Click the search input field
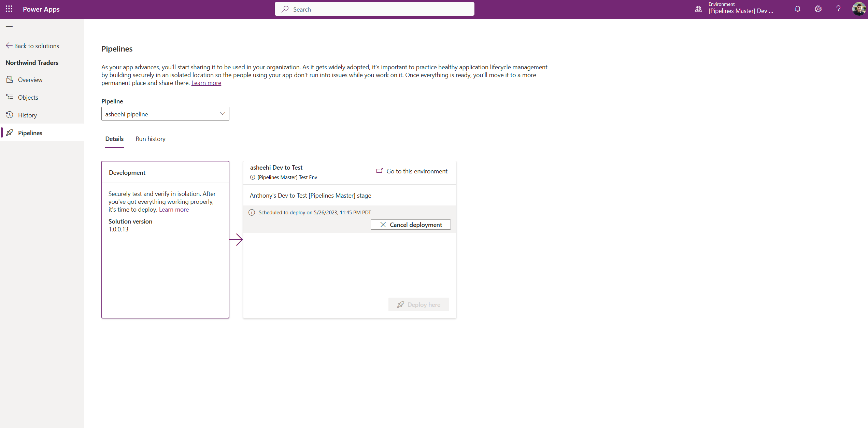Image resolution: width=868 pixels, height=428 pixels. (375, 9)
